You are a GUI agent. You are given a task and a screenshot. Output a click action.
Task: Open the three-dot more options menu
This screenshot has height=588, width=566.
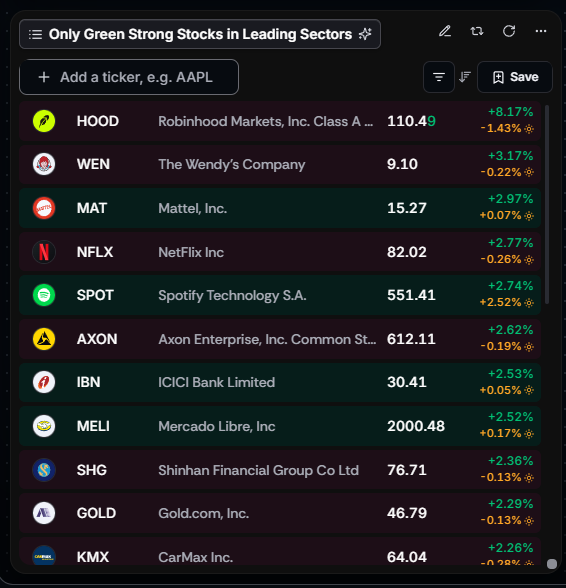coord(540,31)
